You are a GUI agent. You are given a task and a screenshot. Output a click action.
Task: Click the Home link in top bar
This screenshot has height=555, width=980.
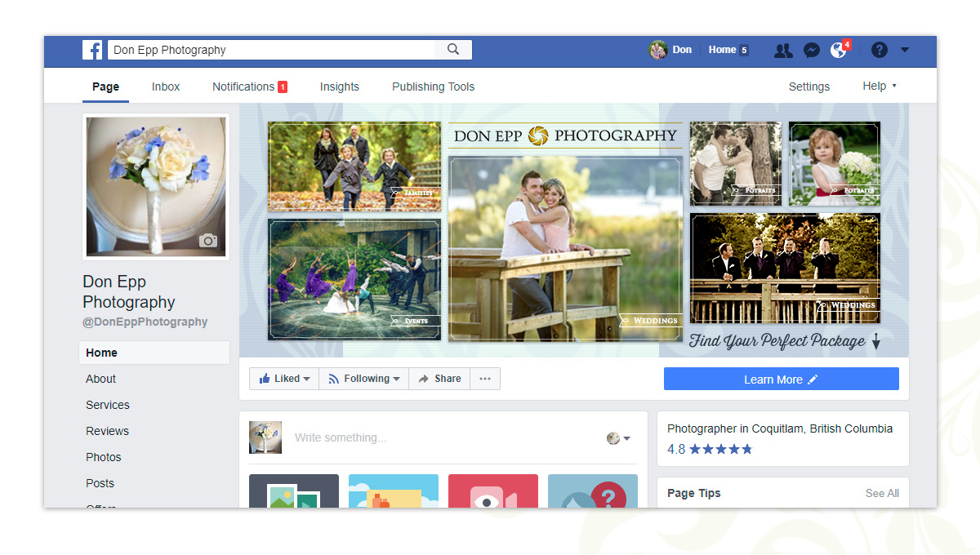pos(728,50)
